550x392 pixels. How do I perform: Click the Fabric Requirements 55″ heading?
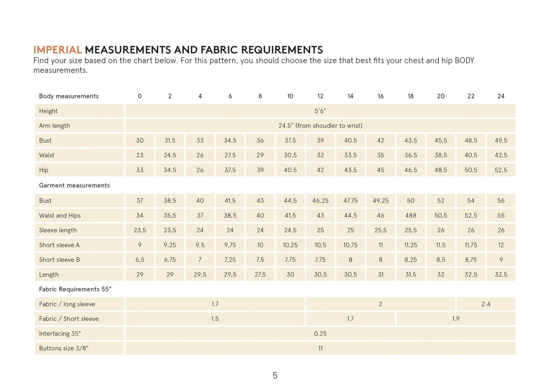(75, 289)
